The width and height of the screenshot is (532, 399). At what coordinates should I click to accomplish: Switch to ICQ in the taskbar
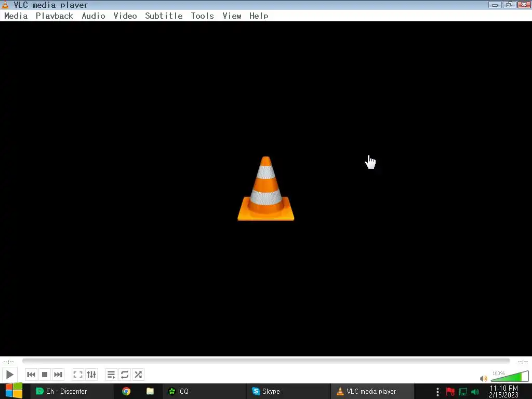pos(204,391)
